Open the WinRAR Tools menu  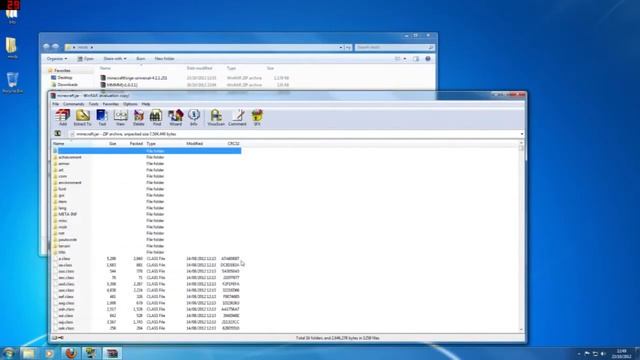pos(93,104)
